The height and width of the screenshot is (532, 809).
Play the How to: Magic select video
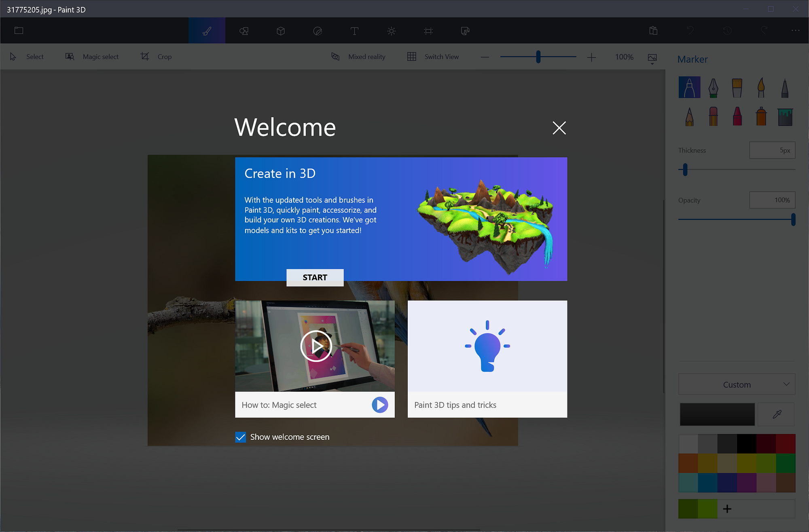click(x=315, y=346)
